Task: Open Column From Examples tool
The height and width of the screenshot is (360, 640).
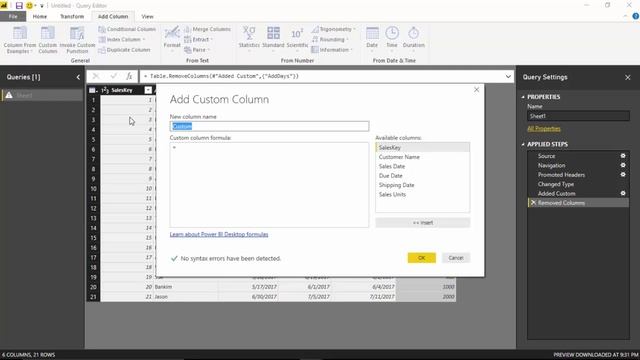Action: coord(20,40)
